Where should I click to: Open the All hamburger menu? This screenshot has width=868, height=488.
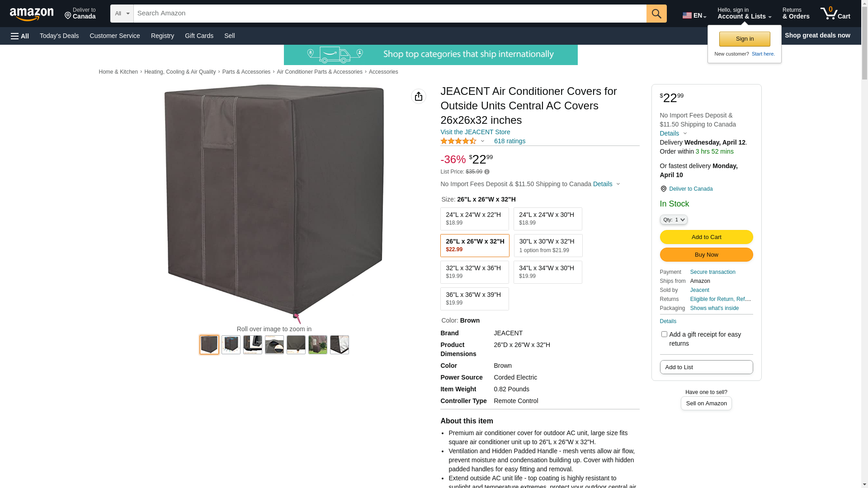pos(20,36)
